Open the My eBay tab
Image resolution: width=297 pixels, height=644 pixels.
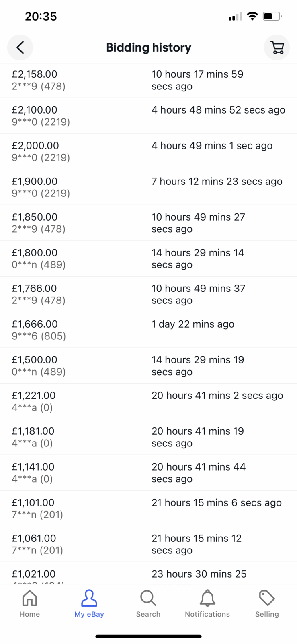89,603
